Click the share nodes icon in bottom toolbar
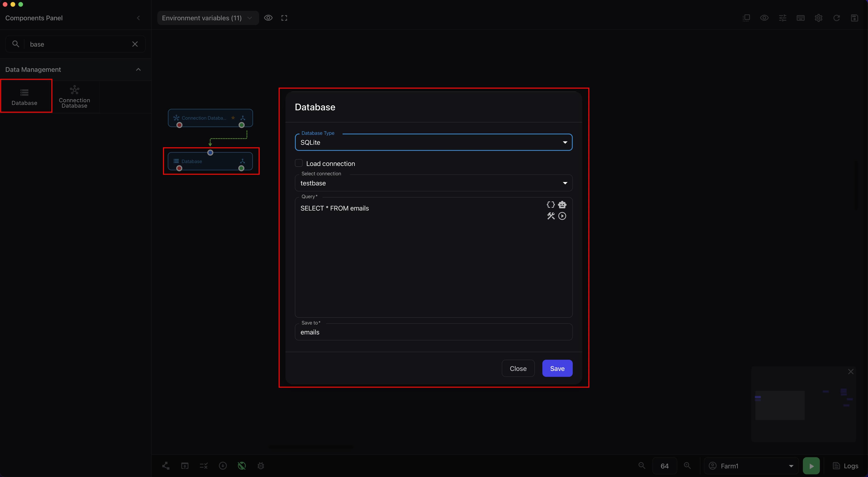Image resolution: width=868 pixels, height=477 pixels. [165, 465]
